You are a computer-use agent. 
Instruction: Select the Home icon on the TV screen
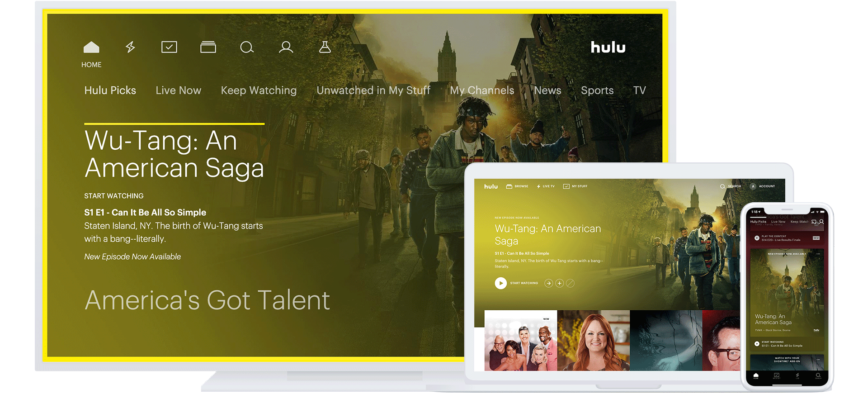click(x=91, y=47)
